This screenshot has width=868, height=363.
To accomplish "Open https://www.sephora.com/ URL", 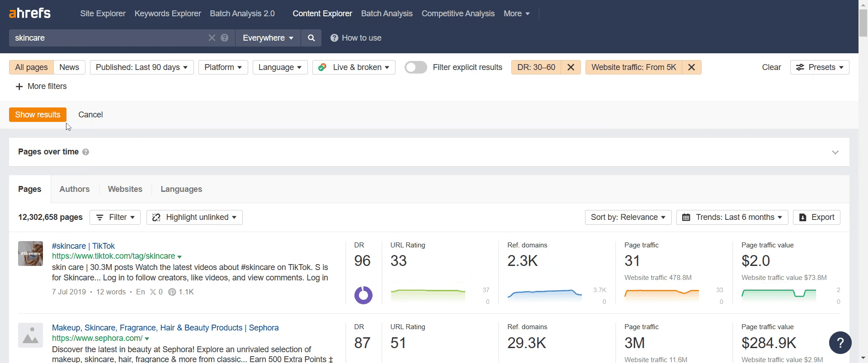I will (x=97, y=338).
